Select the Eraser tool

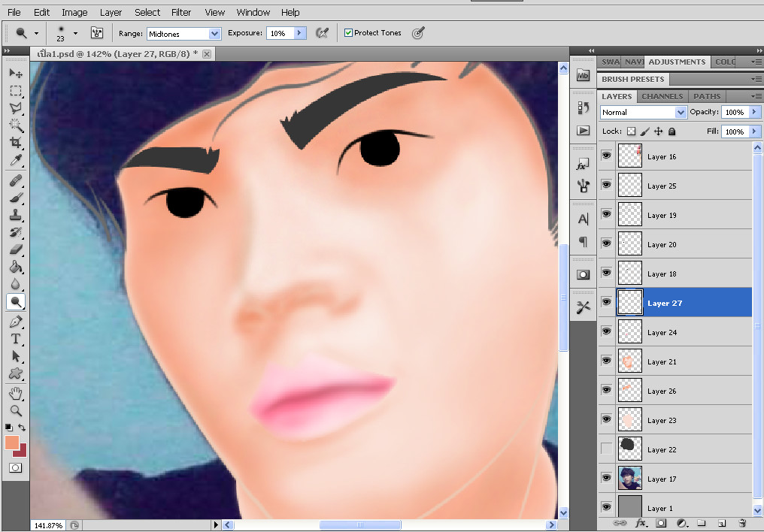pyautogui.click(x=16, y=249)
